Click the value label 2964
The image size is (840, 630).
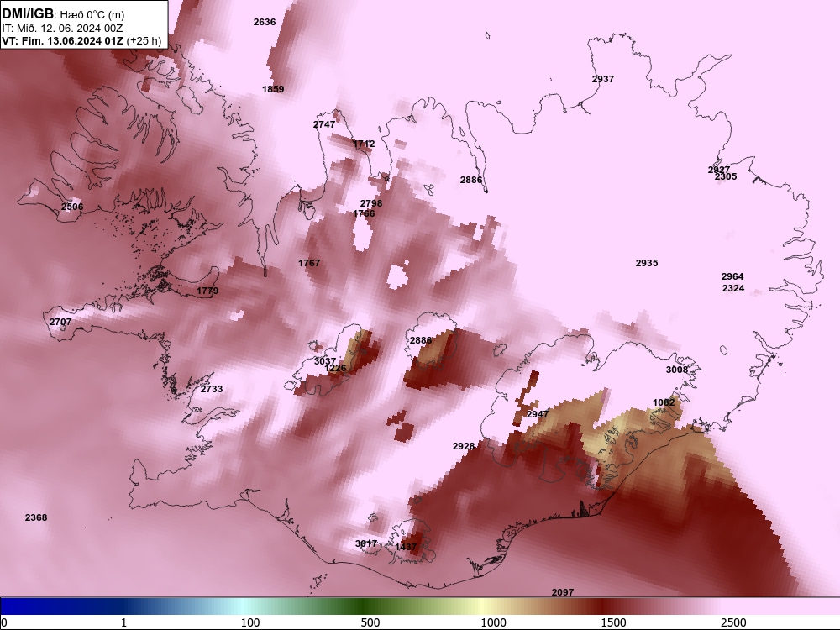[732, 276]
